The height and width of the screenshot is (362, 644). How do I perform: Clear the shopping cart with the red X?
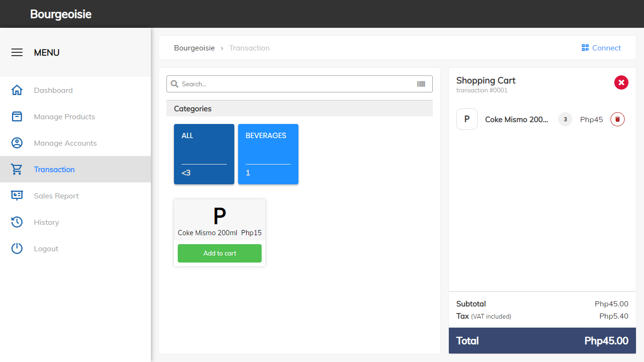point(621,82)
